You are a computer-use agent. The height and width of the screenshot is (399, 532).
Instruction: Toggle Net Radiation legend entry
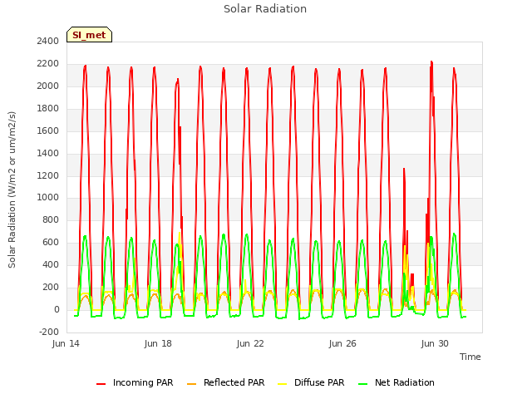click(397, 382)
